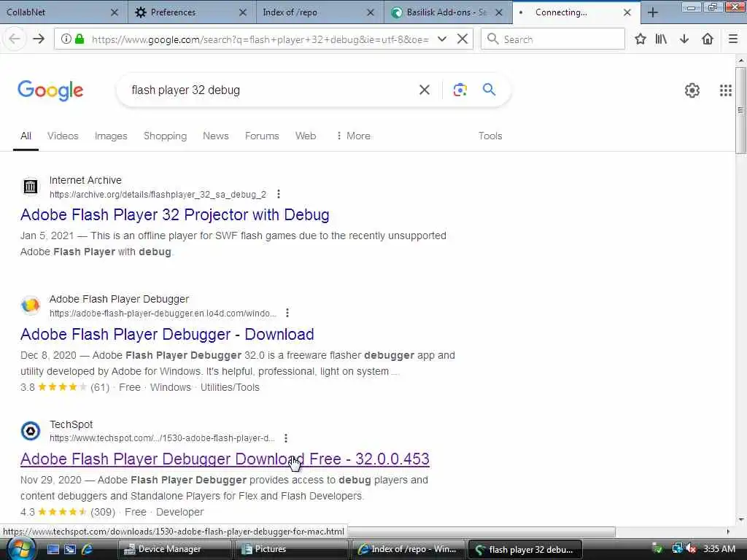This screenshot has width=747, height=560.
Task: Search by image with Google Lens icon
Action: tap(460, 90)
